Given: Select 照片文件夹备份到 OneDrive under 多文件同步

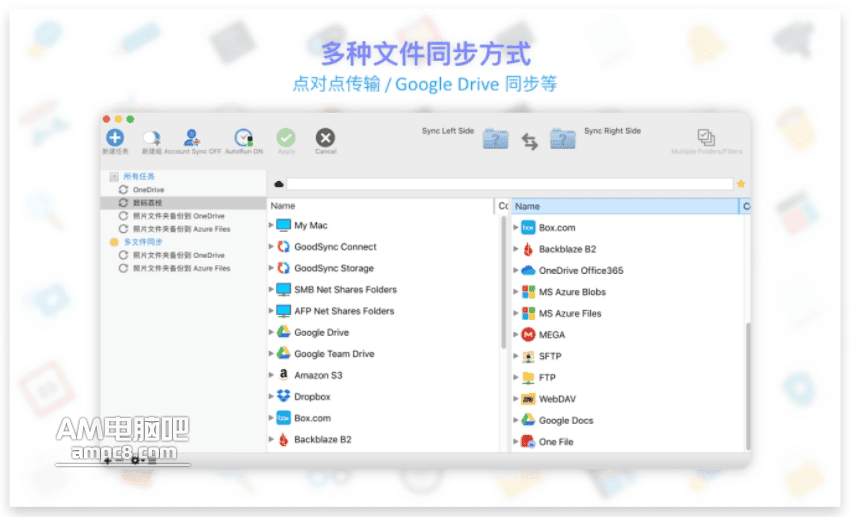Looking at the screenshot, I should coord(179,255).
